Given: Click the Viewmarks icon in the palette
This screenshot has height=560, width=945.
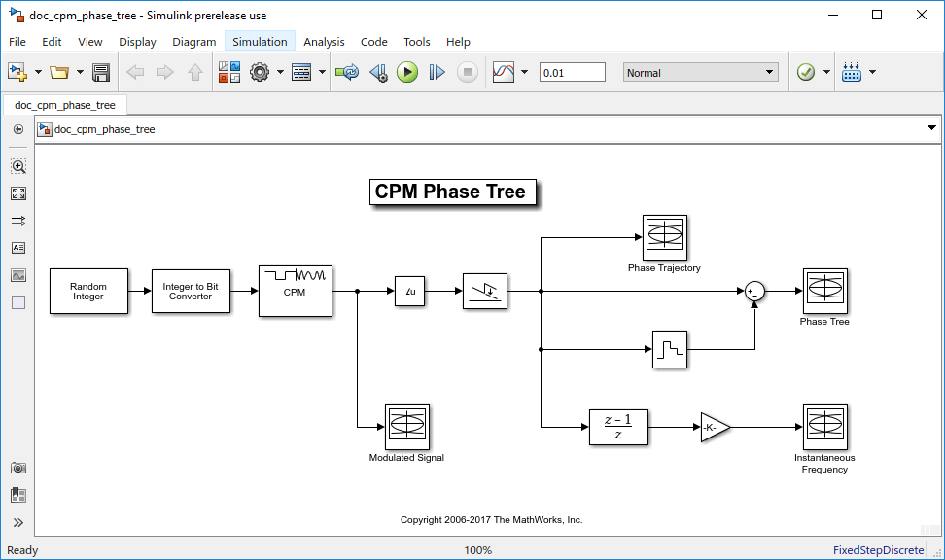Looking at the screenshot, I should point(18,496).
